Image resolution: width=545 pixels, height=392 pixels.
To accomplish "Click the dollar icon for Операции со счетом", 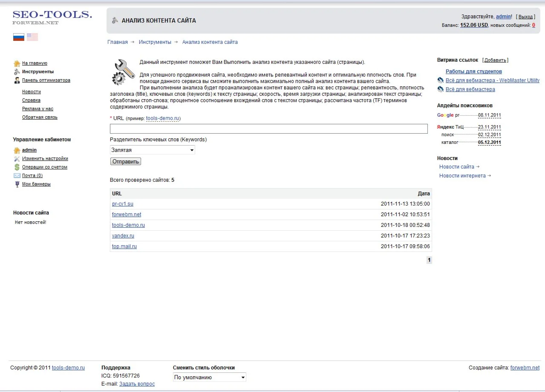I will [17, 167].
